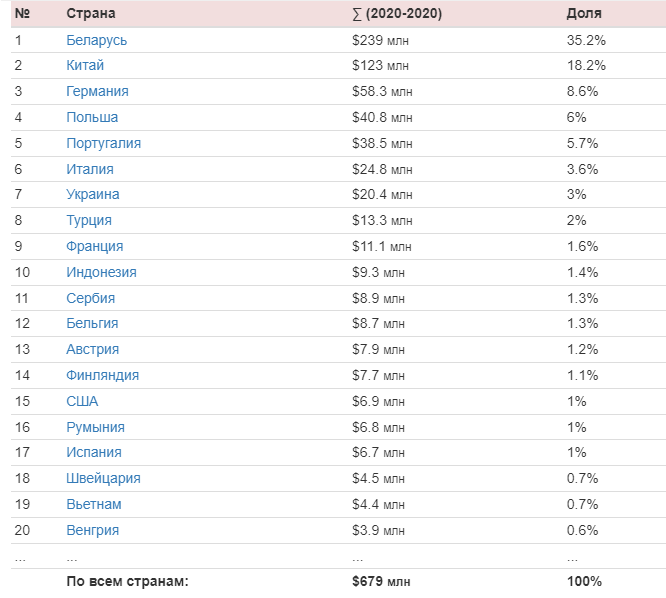Open the Франция country link
The width and height of the screenshot is (666, 598).
95,246
